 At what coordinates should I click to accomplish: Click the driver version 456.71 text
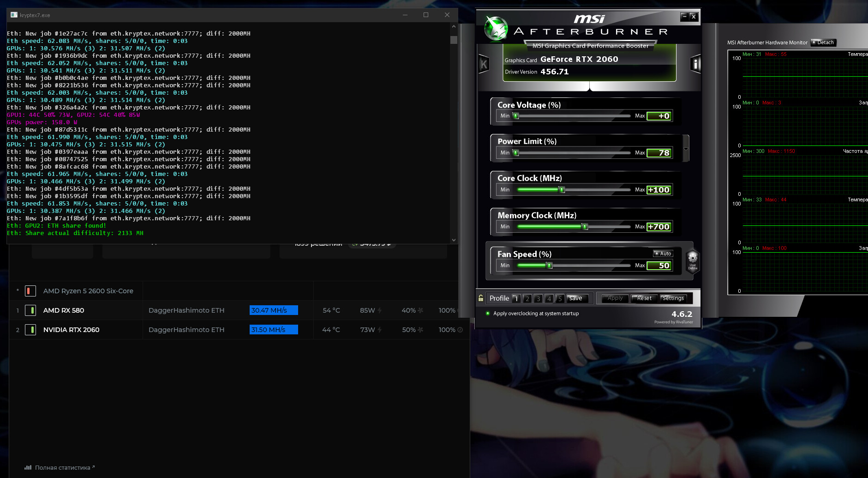point(555,72)
